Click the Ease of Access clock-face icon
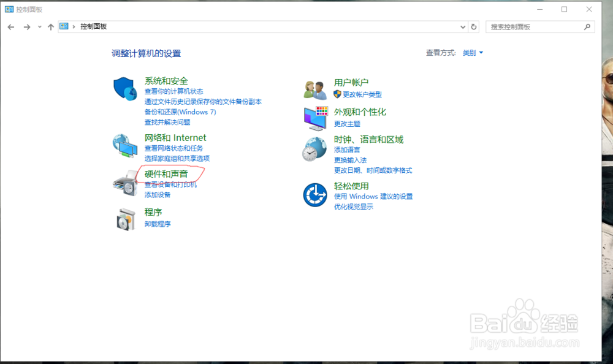The image size is (613, 364). pos(314,194)
